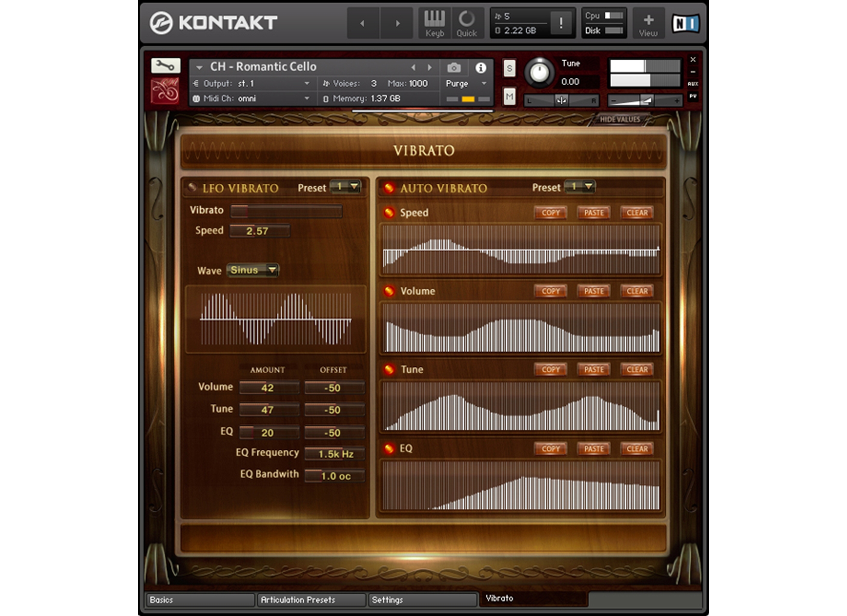Minimize the instrument with the minus icon
Viewport: 847px width, 616px height.
pyautogui.click(x=693, y=72)
